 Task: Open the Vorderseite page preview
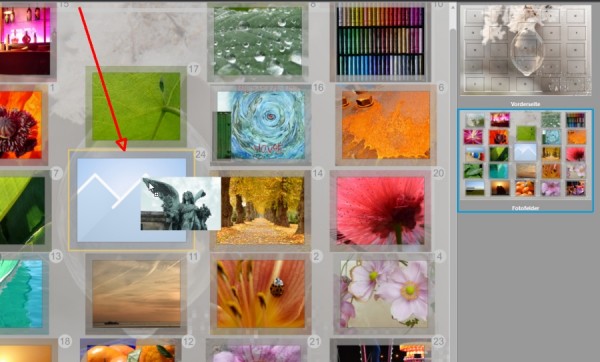click(526, 50)
